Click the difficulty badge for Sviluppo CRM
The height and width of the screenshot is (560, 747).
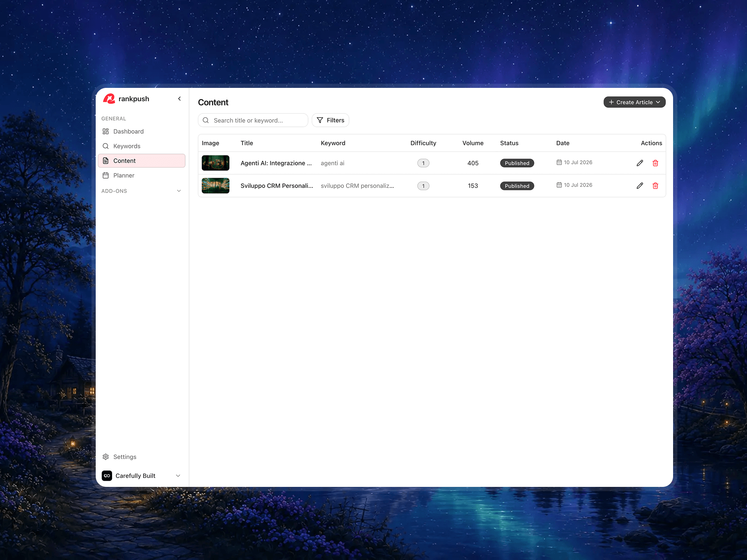pos(423,186)
